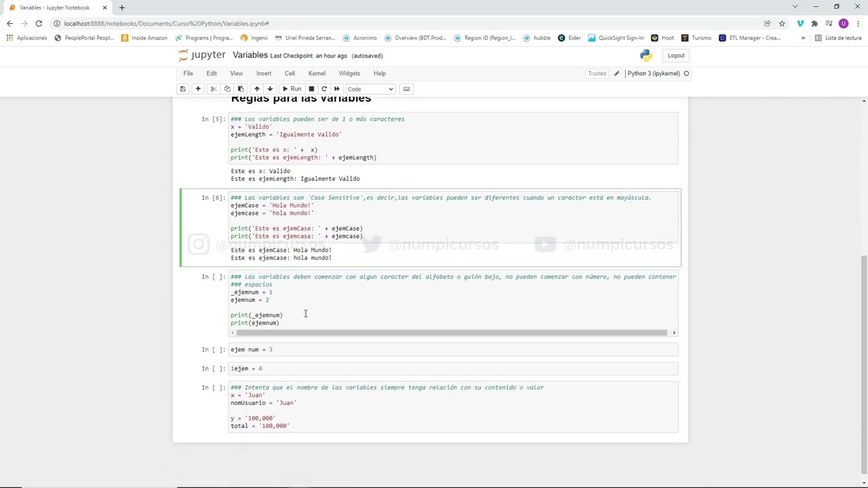Go back in browser

[9, 23]
